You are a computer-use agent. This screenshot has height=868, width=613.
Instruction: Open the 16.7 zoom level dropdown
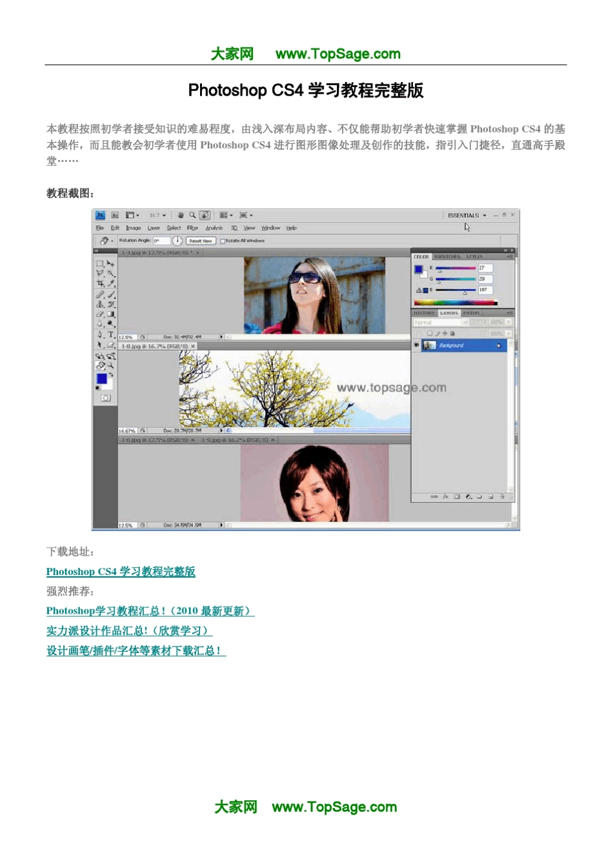coord(157,215)
